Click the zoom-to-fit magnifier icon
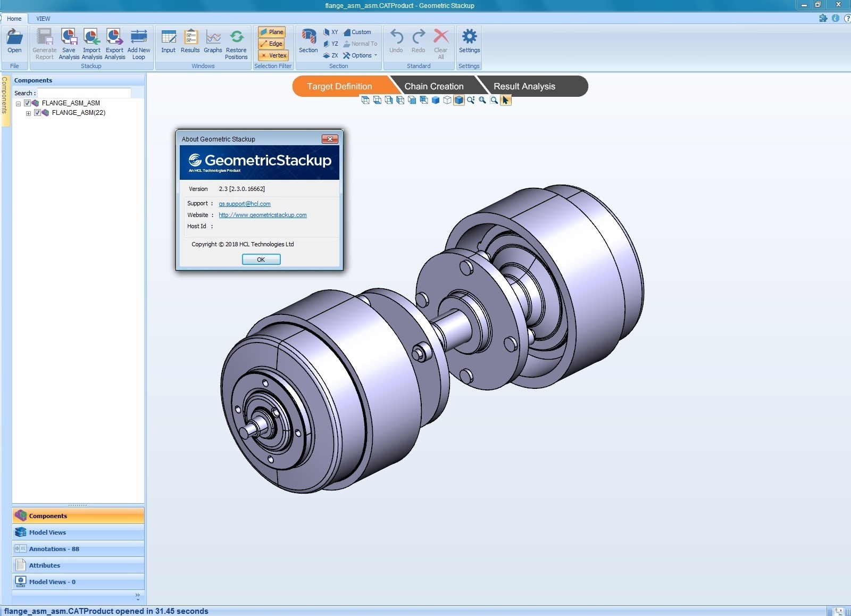Screen dimensions: 851x616 pyautogui.click(x=482, y=100)
